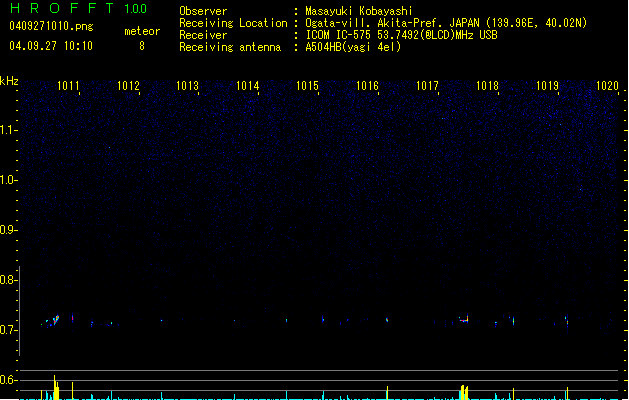Click the 1017 time axis label
This screenshot has width=629, height=400.
point(427,86)
